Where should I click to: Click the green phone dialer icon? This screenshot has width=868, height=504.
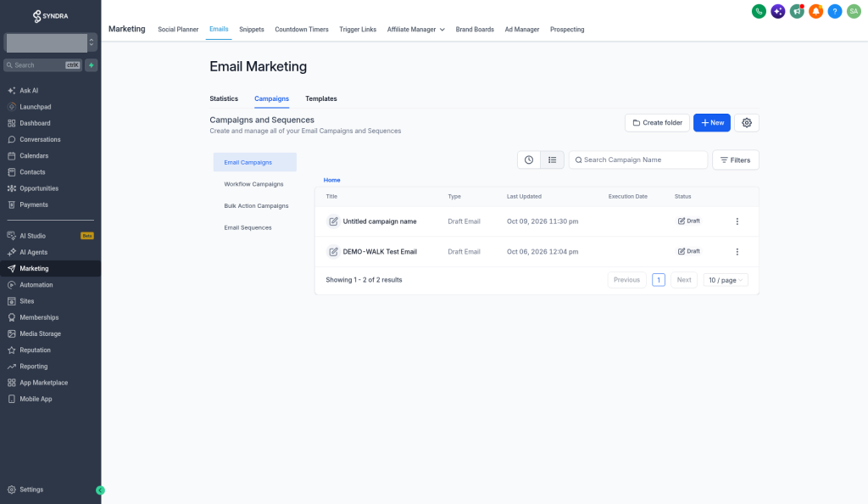tap(759, 11)
